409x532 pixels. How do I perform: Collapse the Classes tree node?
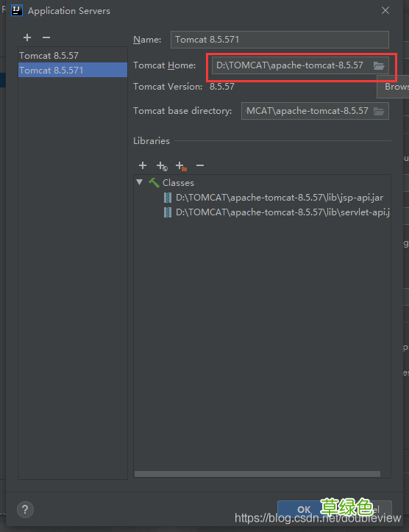(x=139, y=182)
